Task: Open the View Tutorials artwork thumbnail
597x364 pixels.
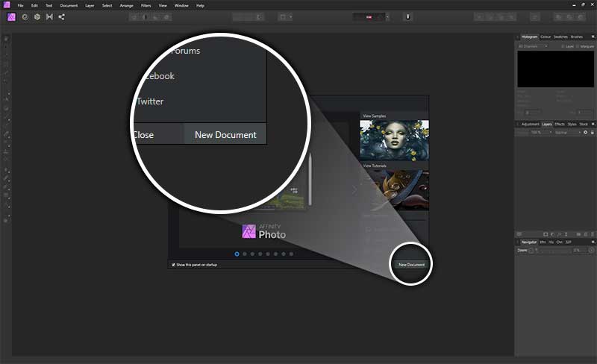Action: [396, 189]
